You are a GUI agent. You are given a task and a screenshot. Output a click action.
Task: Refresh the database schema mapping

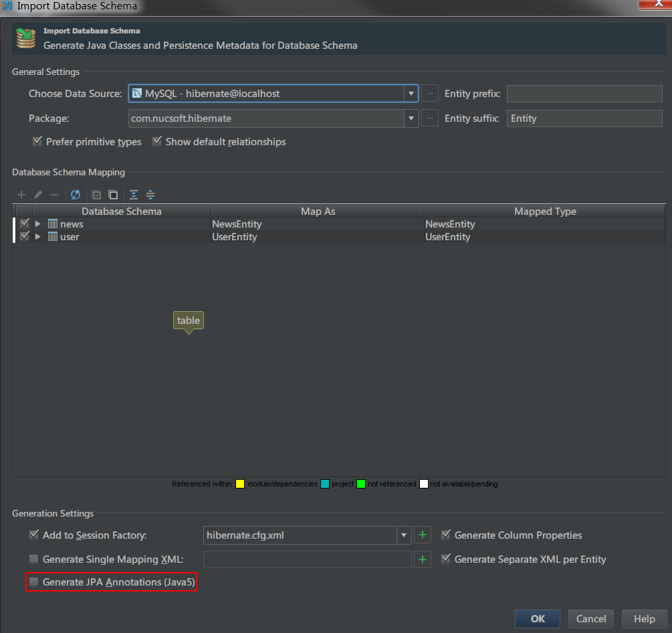tap(76, 195)
